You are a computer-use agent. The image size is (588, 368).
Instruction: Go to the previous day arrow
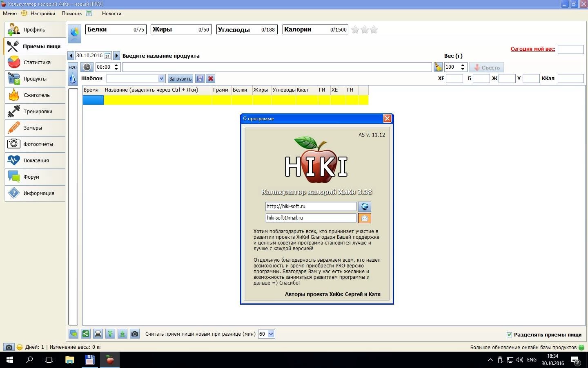pyautogui.click(x=71, y=56)
